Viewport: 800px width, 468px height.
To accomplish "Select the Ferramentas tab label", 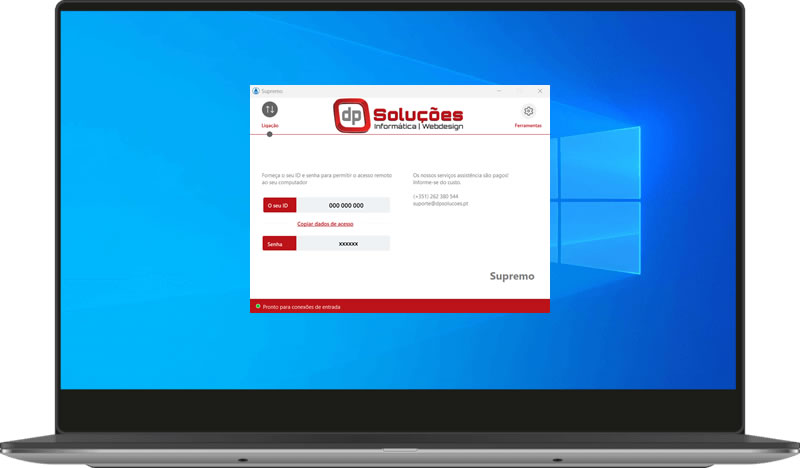I will [528, 126].
